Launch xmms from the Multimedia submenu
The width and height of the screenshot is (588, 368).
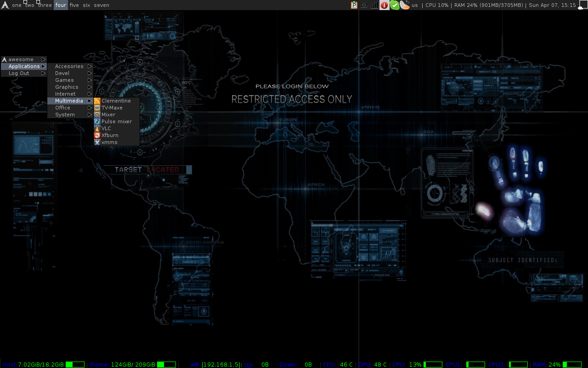(x=109, y=142)
